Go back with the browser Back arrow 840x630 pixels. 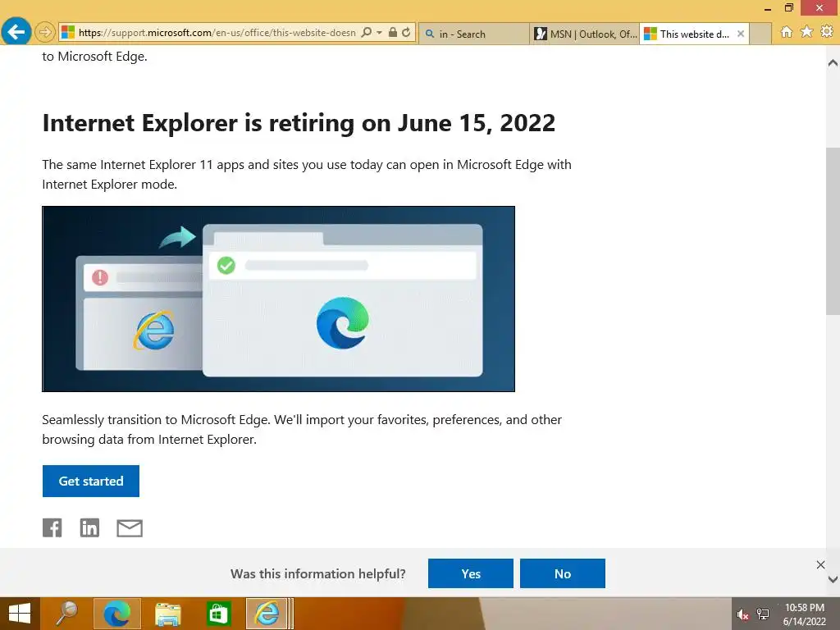point(16,32)
